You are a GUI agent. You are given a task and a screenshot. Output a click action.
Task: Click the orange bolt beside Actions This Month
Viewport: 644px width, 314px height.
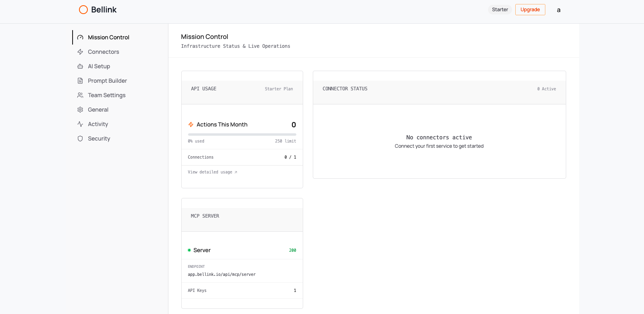pyautogui.click(x=191, y=124)
